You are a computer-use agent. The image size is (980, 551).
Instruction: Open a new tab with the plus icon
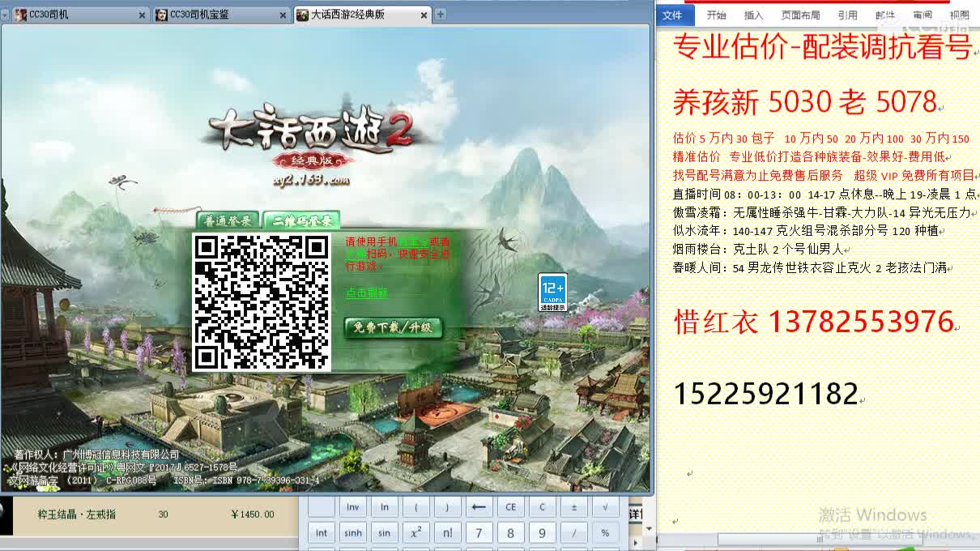click(441, 14)
